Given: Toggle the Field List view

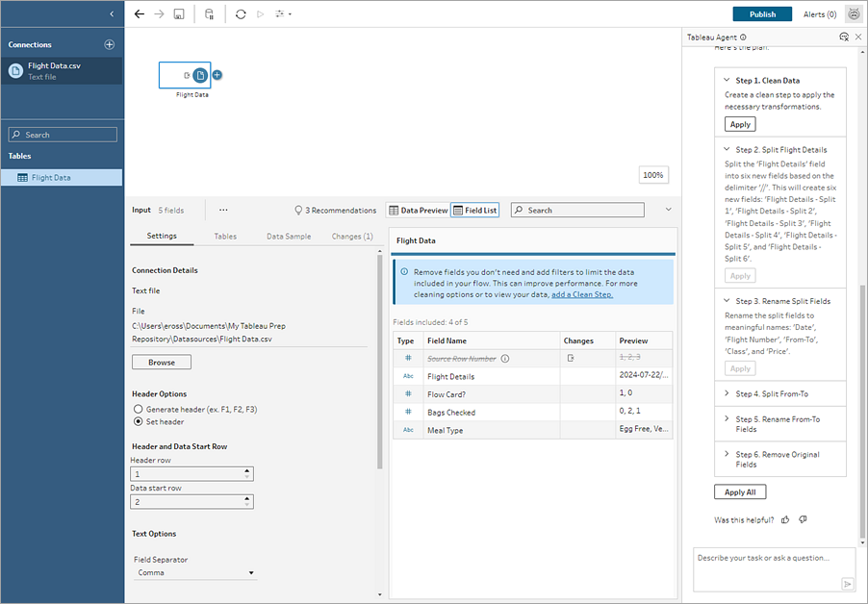Looking at the screenshot, I should pos(474,210).
